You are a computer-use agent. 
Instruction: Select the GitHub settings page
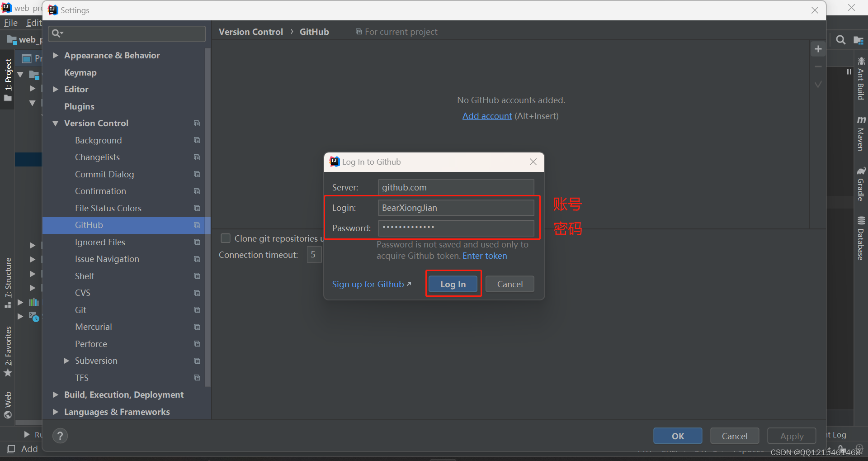tap(127, 225)
